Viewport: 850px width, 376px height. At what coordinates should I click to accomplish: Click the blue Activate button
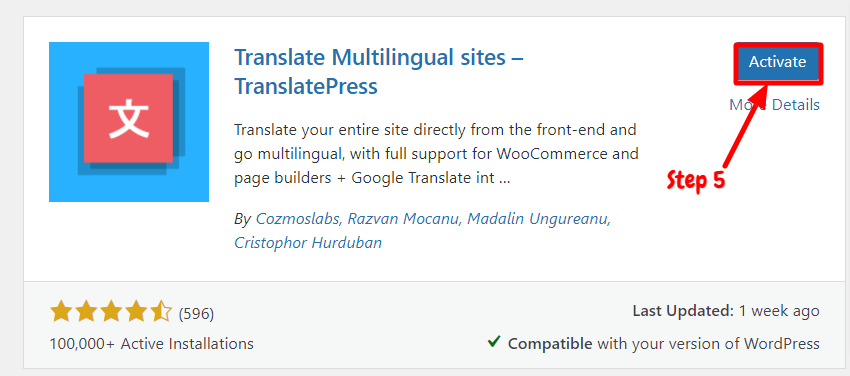[777, 62]
